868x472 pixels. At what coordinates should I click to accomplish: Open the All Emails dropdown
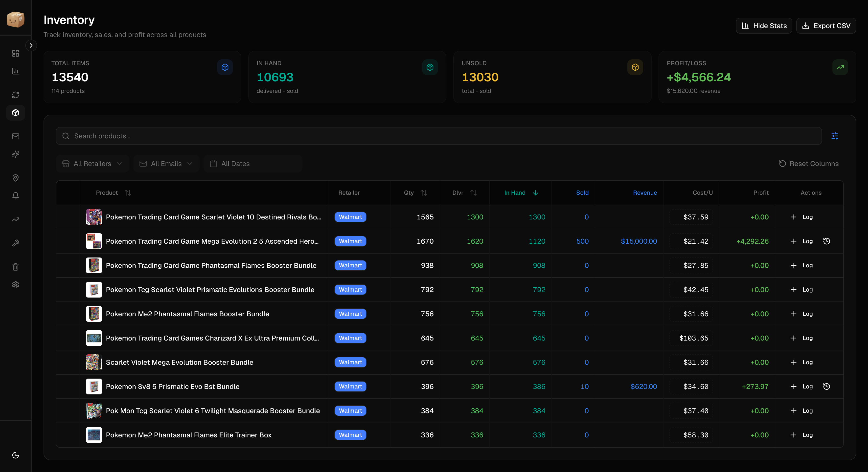click(x=166, y=164)
